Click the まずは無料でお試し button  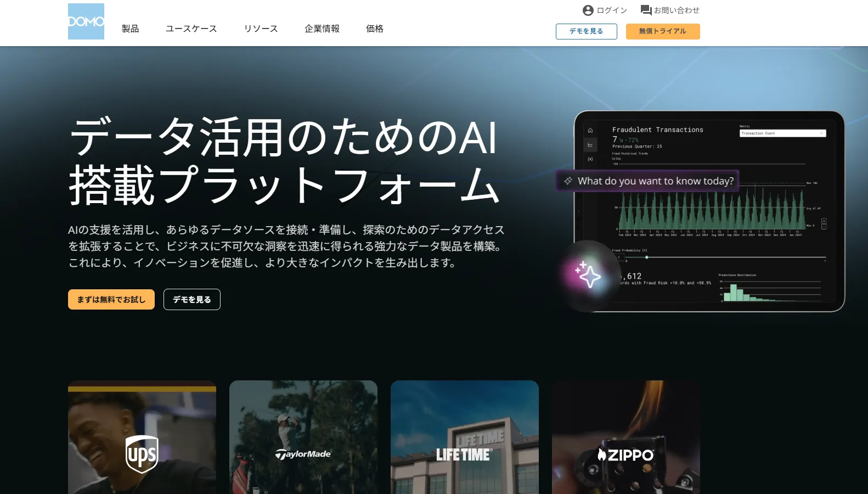[111, 300]
